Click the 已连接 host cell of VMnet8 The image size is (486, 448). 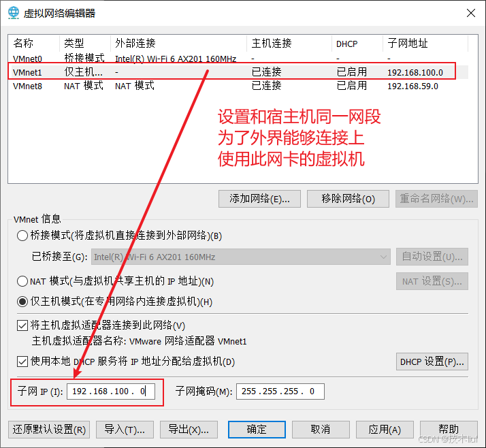(x=266, y=86)
